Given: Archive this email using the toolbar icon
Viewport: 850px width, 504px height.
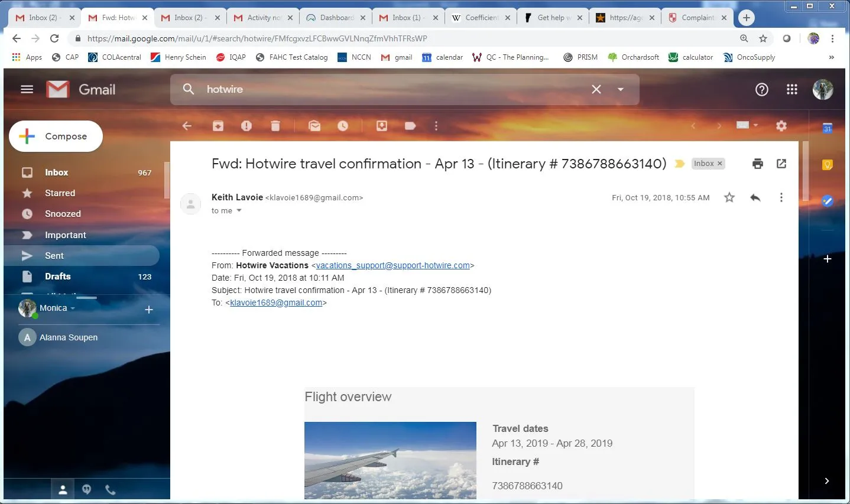Looking at the screenshot, I should pyautogui.click(x=218, y=126).
